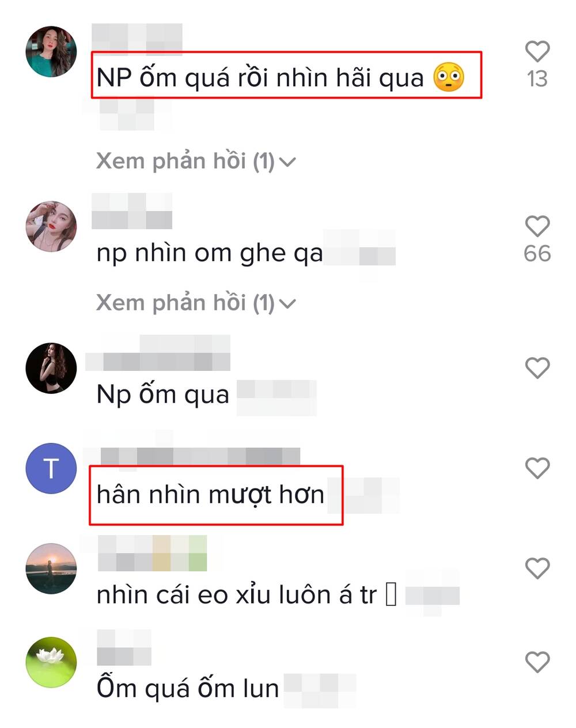The height and width of the screenshot is (728, 576).
Task: View profile of red-lipstick avatar commenter
Action: coord(51,226)
